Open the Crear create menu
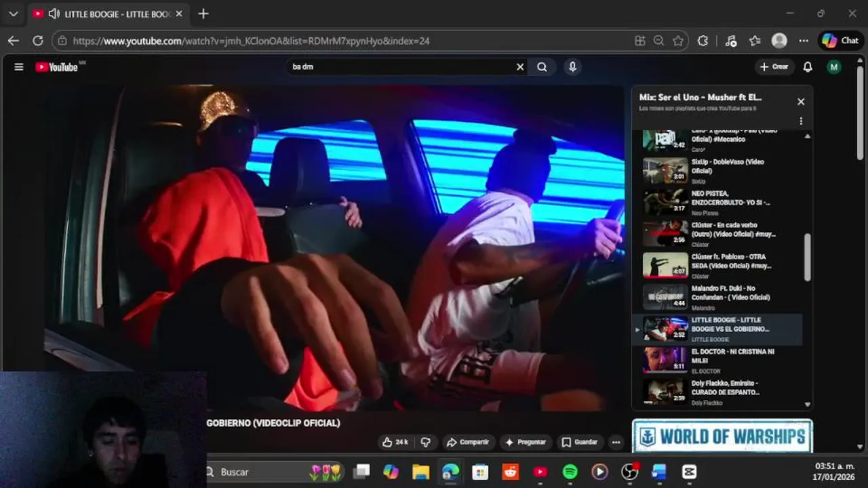This screenshot has width=868, height=488. pos(774,67)
